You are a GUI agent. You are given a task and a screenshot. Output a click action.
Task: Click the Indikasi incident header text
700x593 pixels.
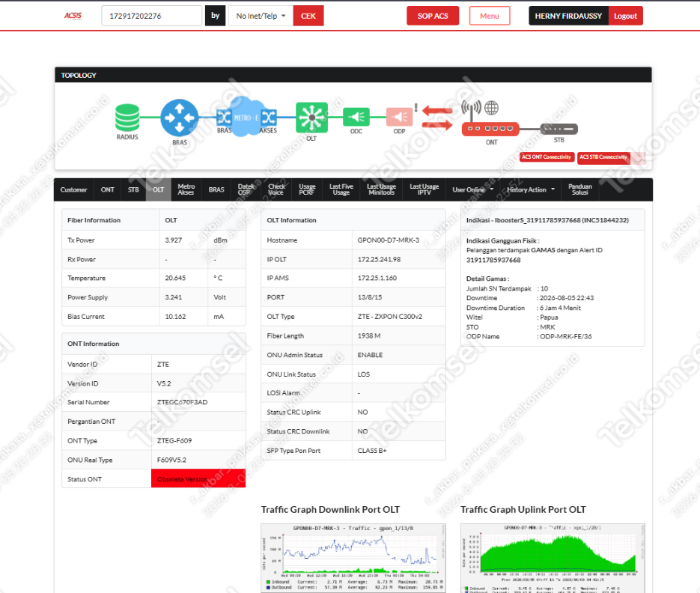547,220
